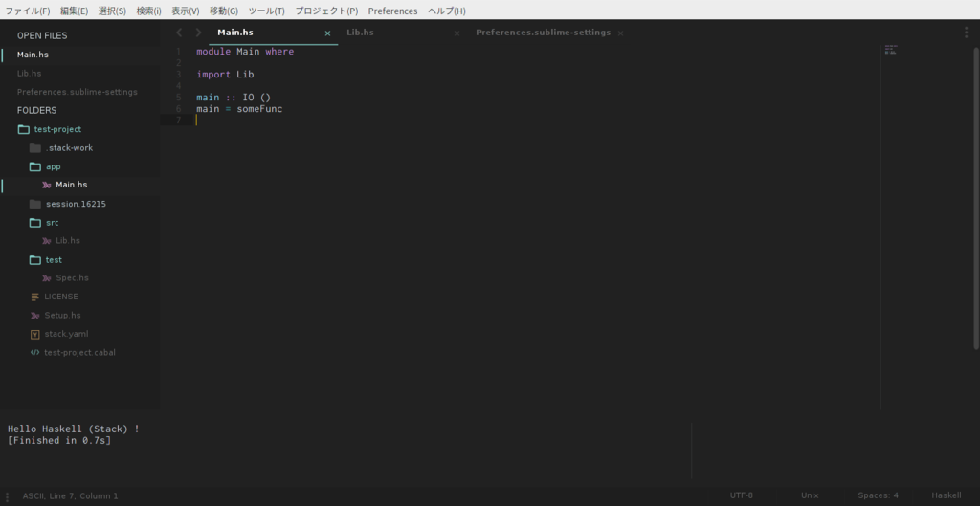Click the minimap code preview
980x506 pixels.
[x=891, y=50]
